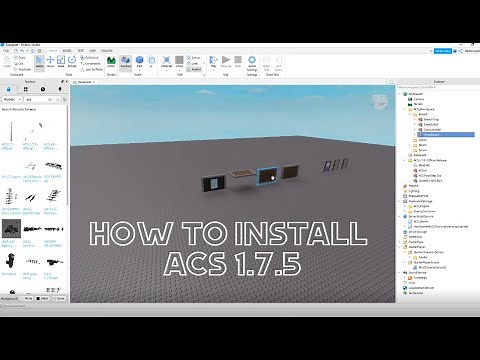Collapse ReplicatedStorage in Explorer
The height and width of the screenshot is (360, 480).
400,201
